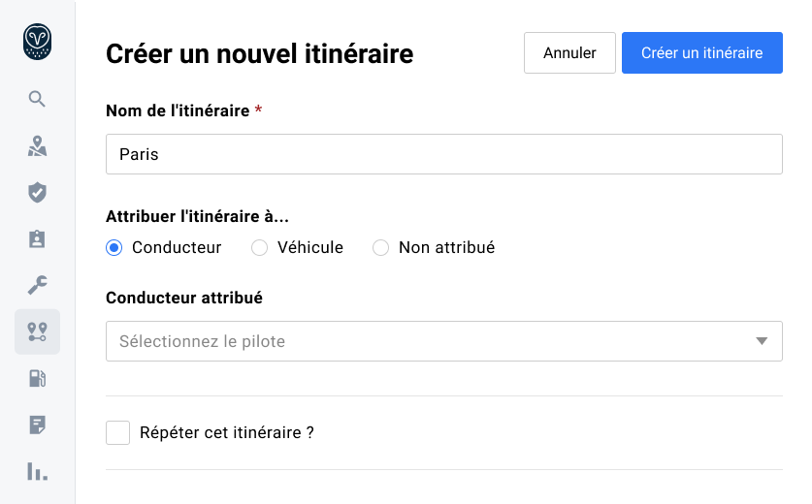Image resolution: width=812 pixels, height=504 pixels.
Task: Click the Nom de l'itinéraire field
Action: click(x=443, y=154)
